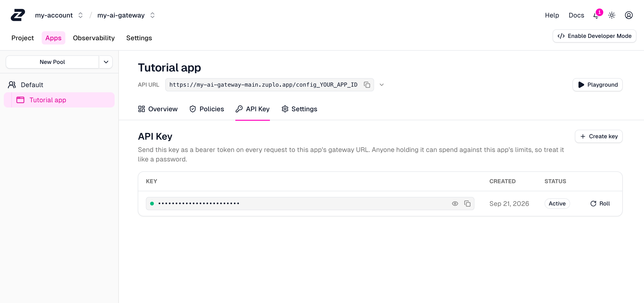Click the Tutorial app page title
Viewport: 644px width, 303px height.
pos(169,67)
